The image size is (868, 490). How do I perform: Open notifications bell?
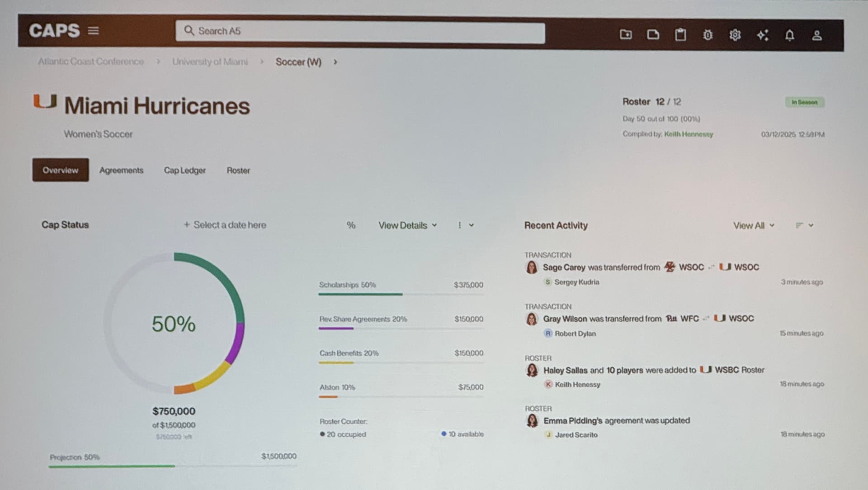789,35
